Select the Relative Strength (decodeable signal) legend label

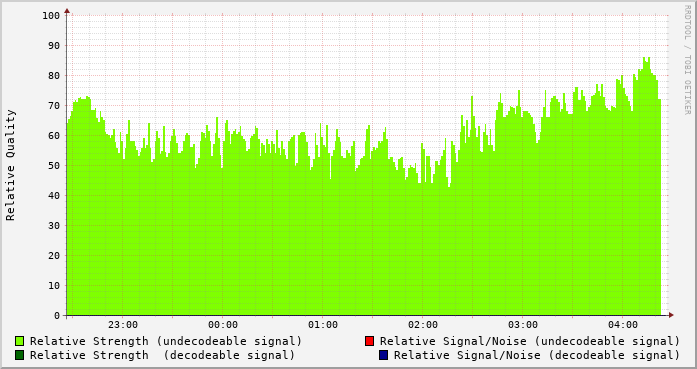click(x=162, y=355)
